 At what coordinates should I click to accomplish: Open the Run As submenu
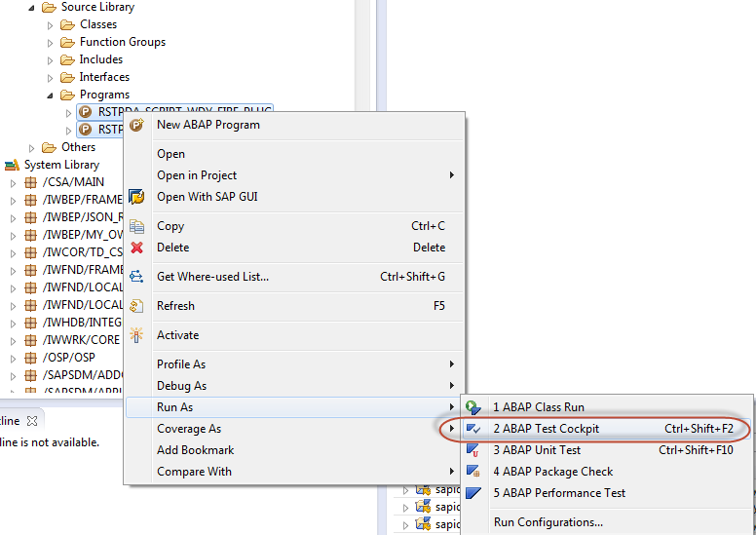pos(294,407)
